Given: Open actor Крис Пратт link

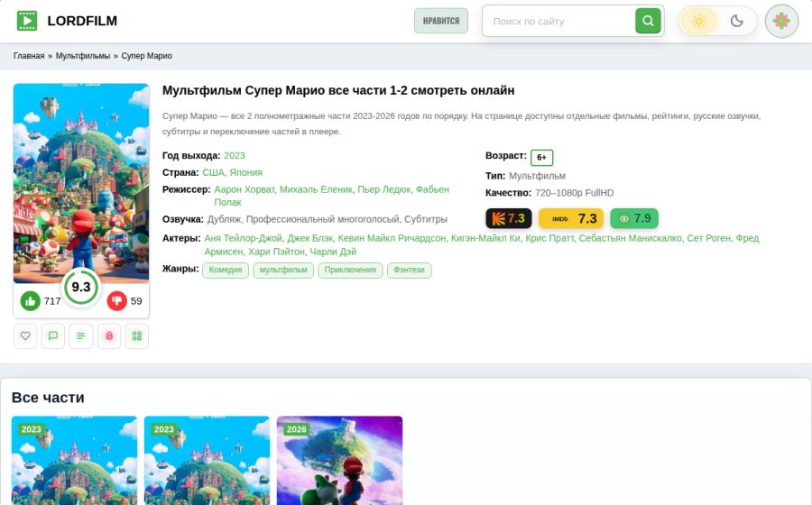Looking at the screenshot, I should coord(549,238).
